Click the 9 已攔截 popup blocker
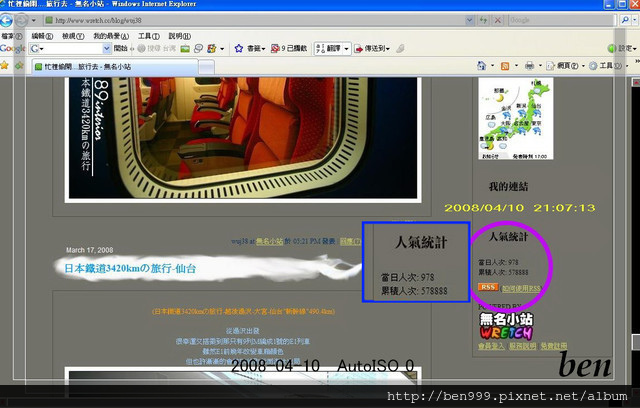The image size is (640, 408). (x=289, y=49)
